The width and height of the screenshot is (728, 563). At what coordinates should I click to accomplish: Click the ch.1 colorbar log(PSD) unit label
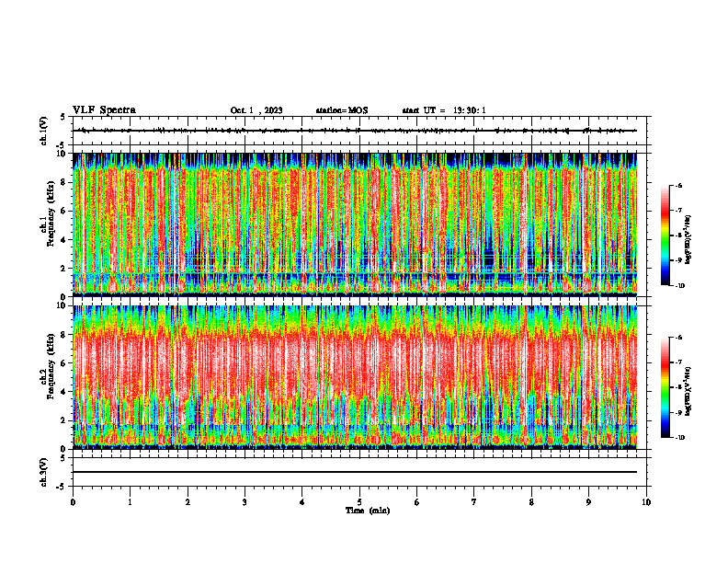[x=688, y=239]
